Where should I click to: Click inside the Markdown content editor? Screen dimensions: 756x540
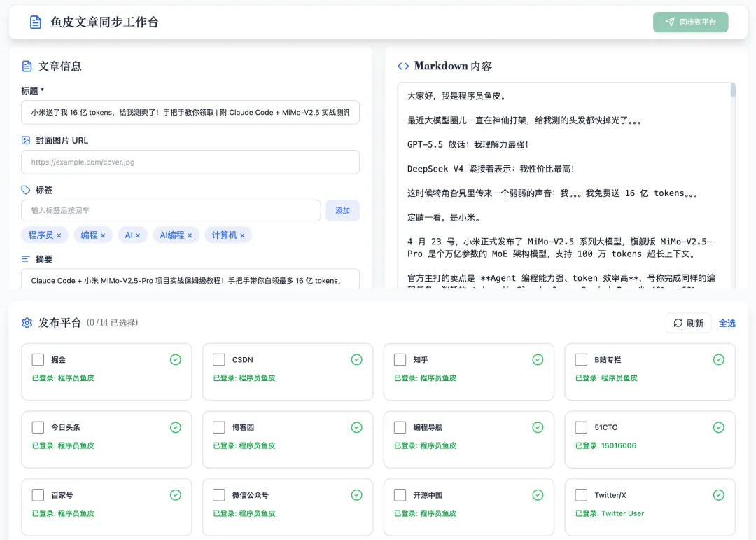[564, 186]
